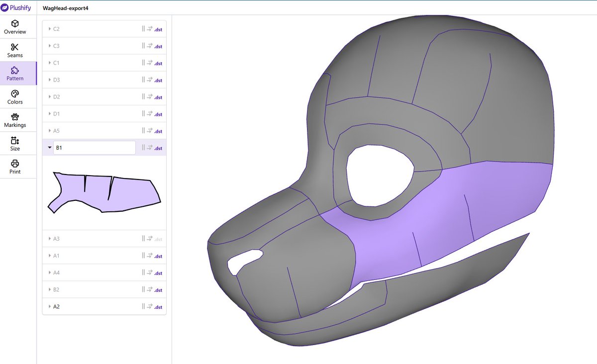Click the double-bar icon on row D3

(143, 80)
